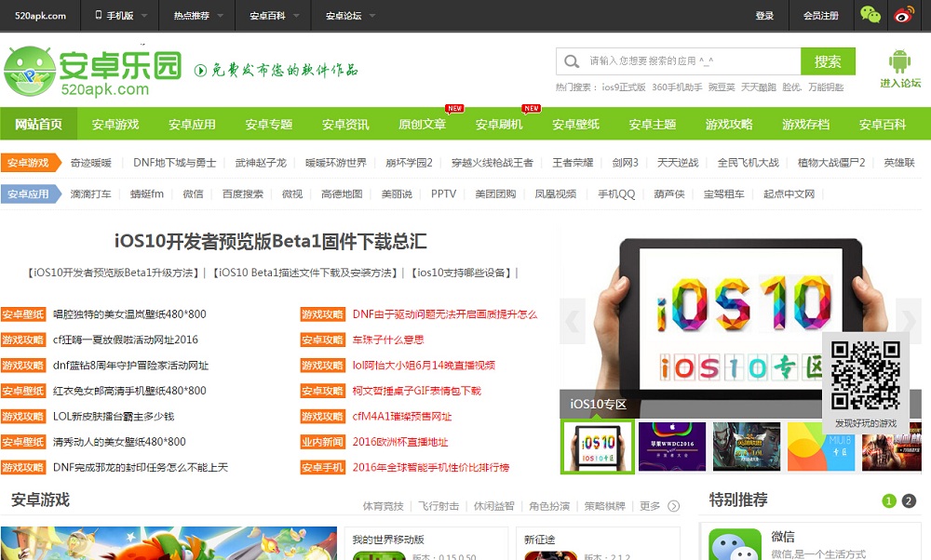Click the 进入论坛 text link

click(900, 83)
